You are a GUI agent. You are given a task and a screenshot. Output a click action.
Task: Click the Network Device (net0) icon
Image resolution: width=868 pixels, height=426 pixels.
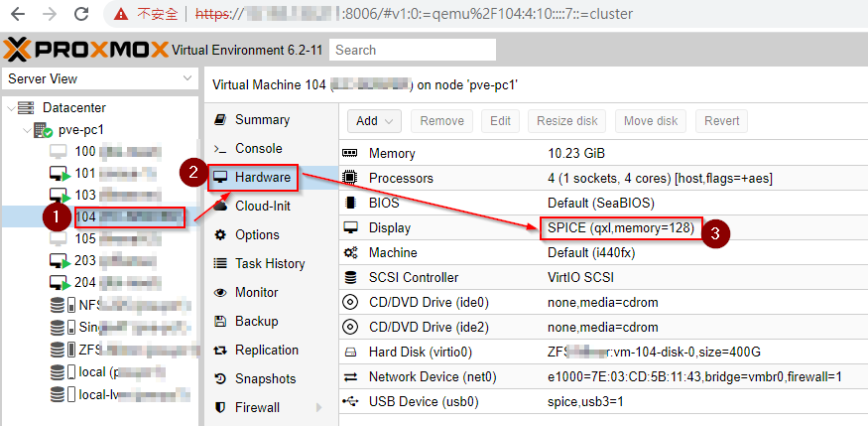(350, 377)
